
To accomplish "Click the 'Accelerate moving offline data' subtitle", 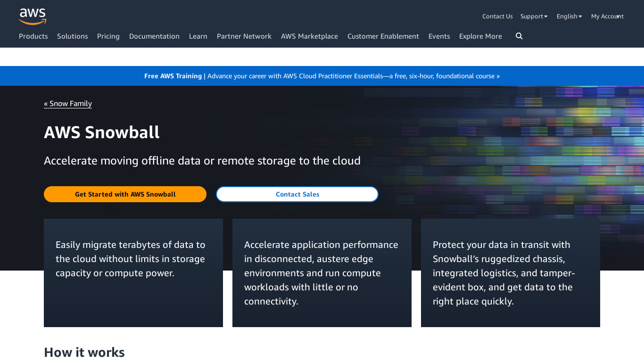I will click(x=202, y=161).
